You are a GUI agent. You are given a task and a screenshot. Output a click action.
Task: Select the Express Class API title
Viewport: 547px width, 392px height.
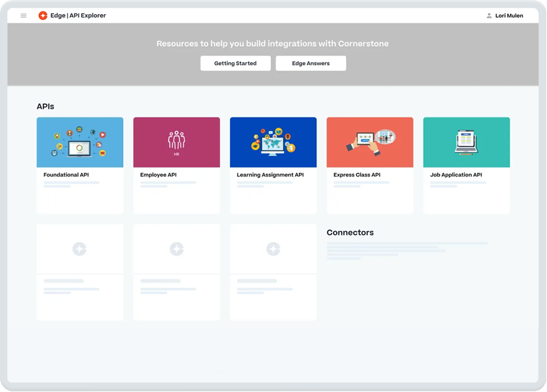point(357,175)
